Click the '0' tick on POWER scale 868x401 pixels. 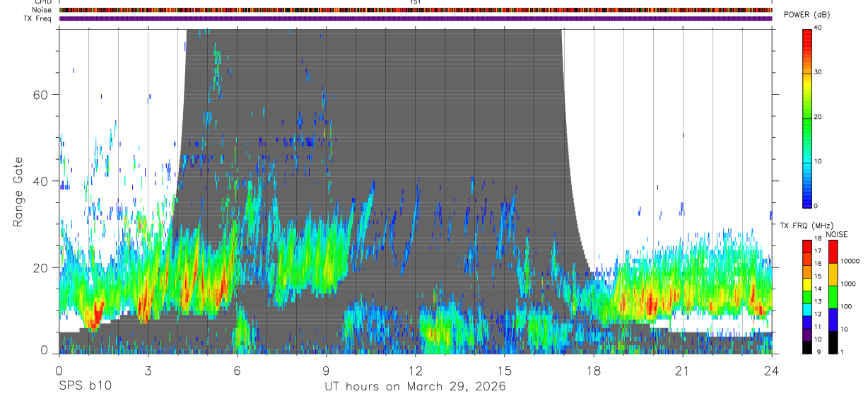tap(816, 205)
